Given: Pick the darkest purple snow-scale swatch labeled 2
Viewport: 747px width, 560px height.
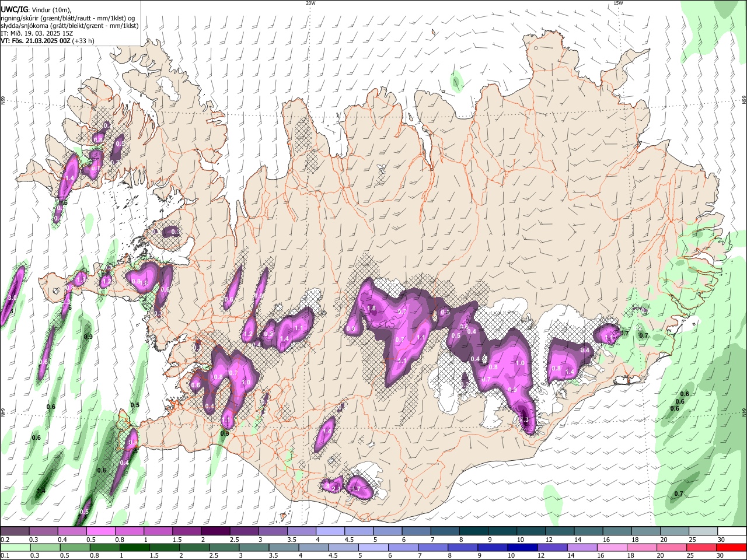Looking at the screenshot, I should 215,531.
